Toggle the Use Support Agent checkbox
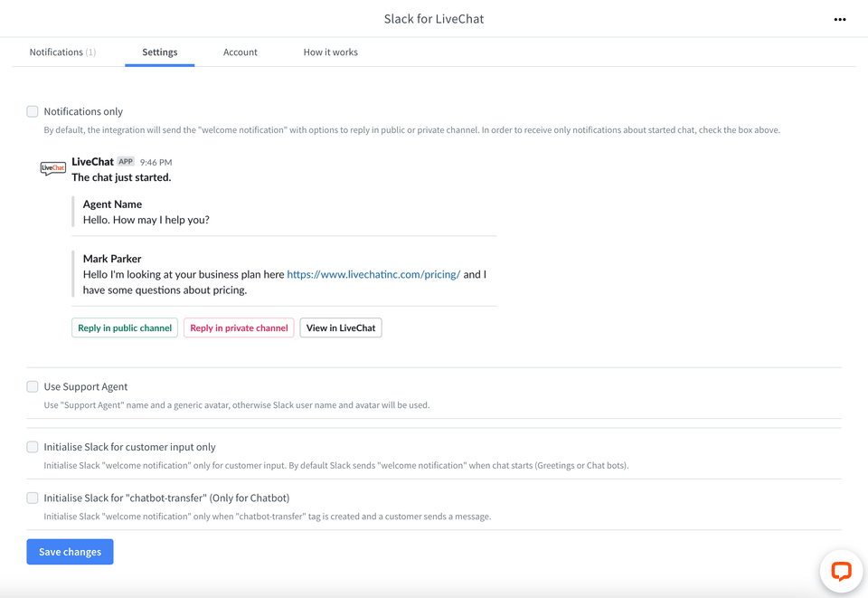Viewport: 868px width, 598px height. (33, 386)
